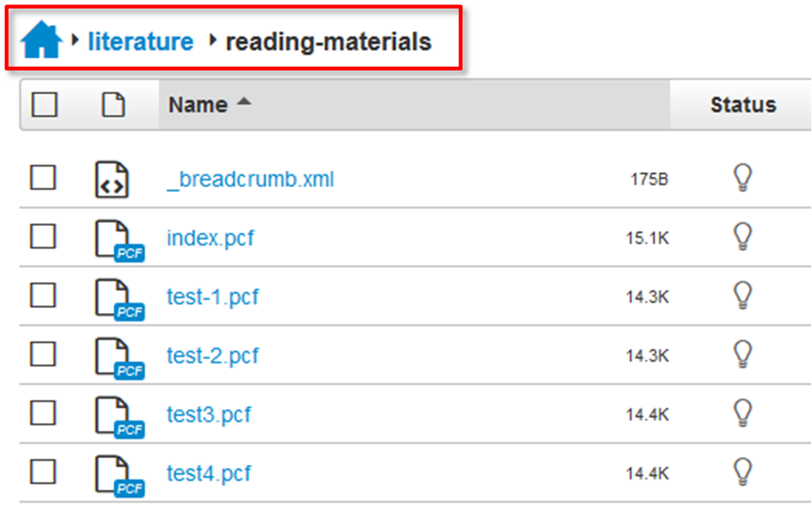Image resolution: width=812 pixels, height=508 pixels.
Task: Click the lightbulb status icon for test-1.pcf
Action: (743, 295)
